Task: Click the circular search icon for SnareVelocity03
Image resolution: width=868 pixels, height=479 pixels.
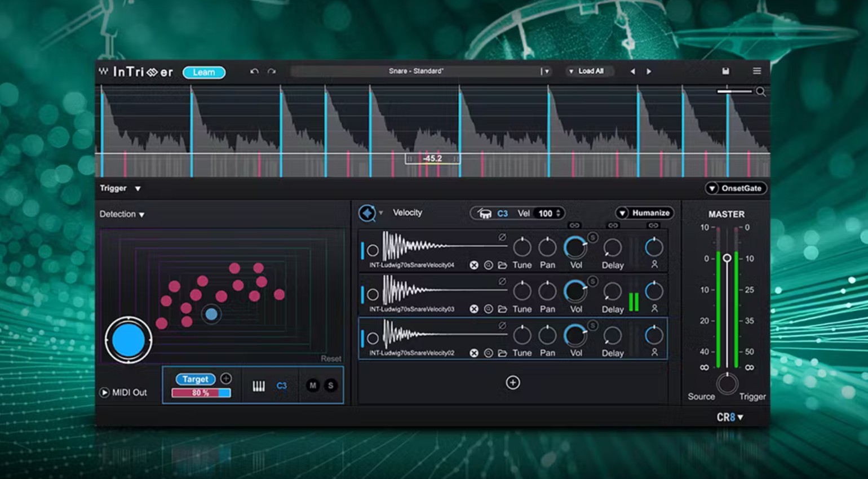Action: pyautogui.click(x=488, y=309)
